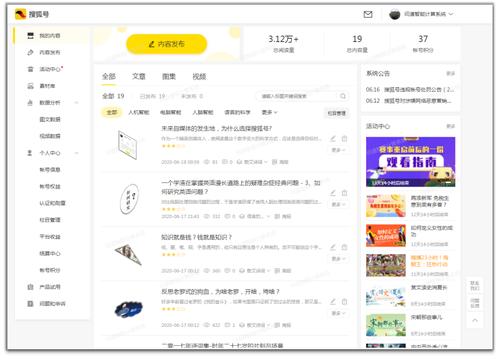Click the yellow 内容发布 button

[166, 44]
